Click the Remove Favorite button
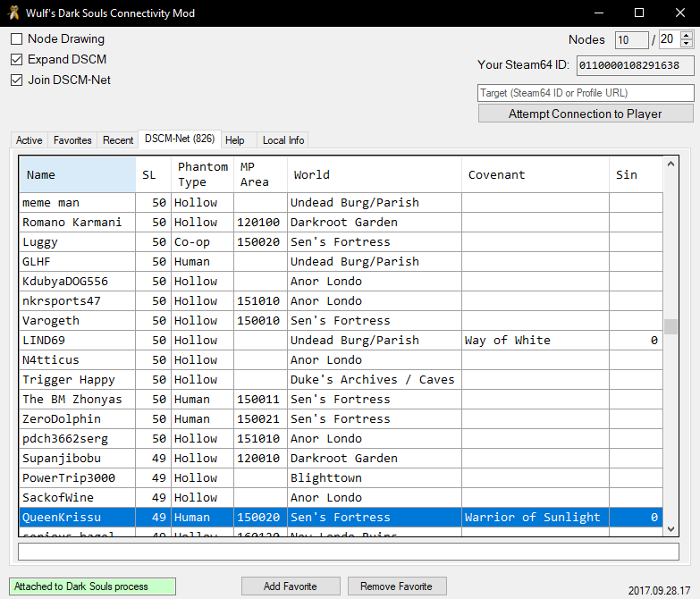The width and height of the screenshot is (700, 599). pos(397,586)
